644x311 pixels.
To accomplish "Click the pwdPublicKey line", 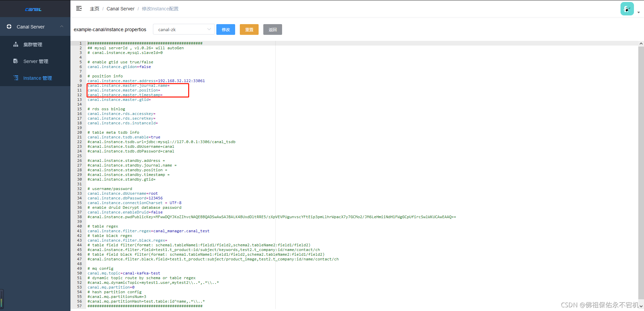I will pyautogui.click(x=272, y=217).
